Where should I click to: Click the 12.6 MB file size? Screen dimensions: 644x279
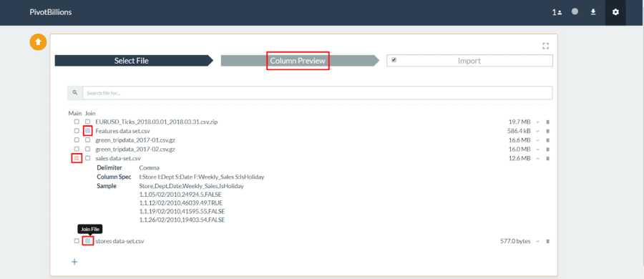[x=519, y=158]
